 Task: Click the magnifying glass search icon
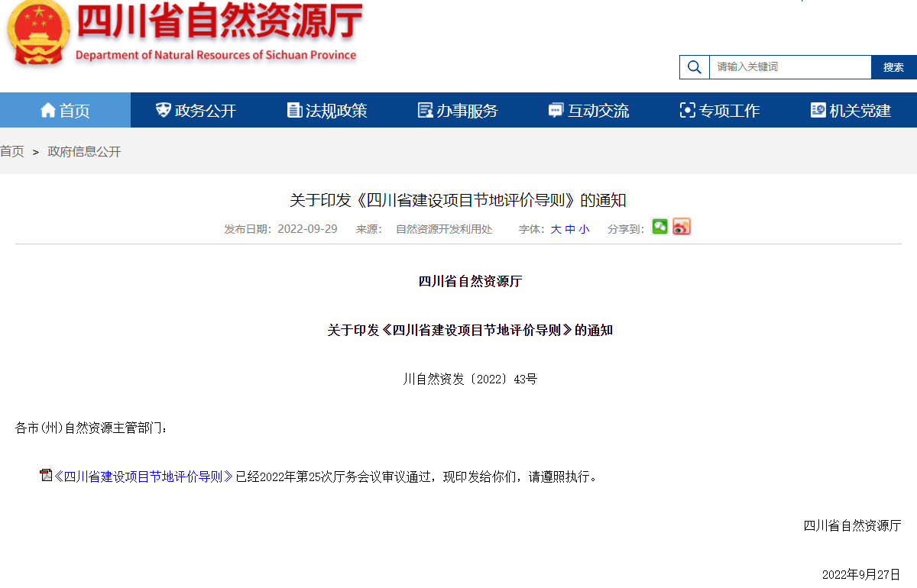694,67
